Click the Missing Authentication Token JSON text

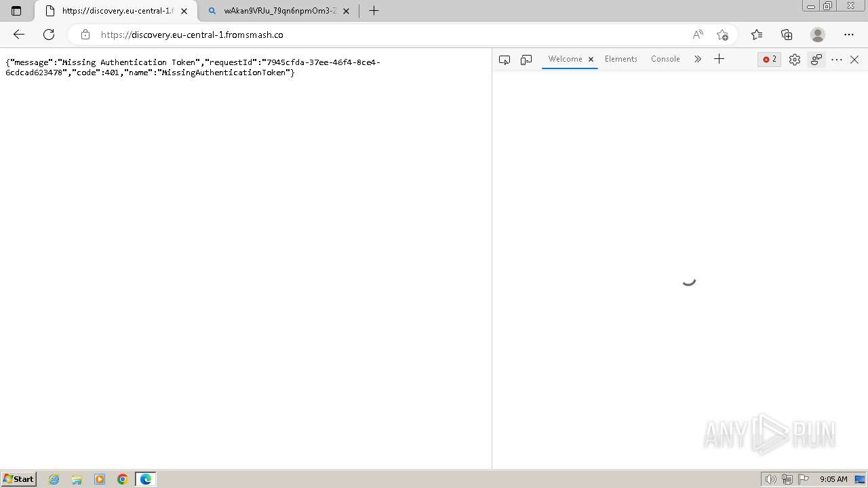(193, 67)
